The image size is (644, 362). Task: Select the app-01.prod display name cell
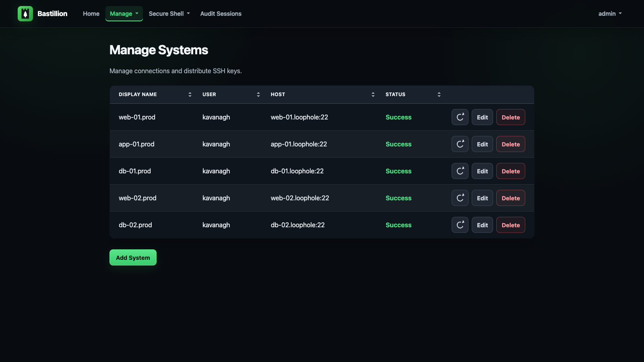(136, 144)
